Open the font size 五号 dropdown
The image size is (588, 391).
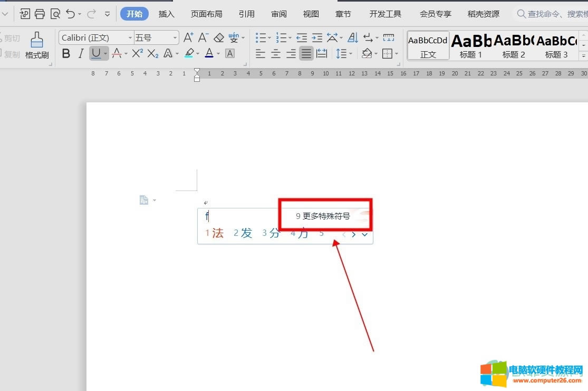pyautogui.click(x=175, y=38)
